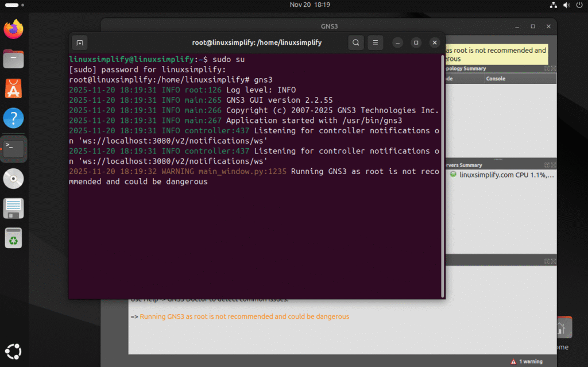
Task: Float the Servers Summary dock panel
Action: (547, 165)
